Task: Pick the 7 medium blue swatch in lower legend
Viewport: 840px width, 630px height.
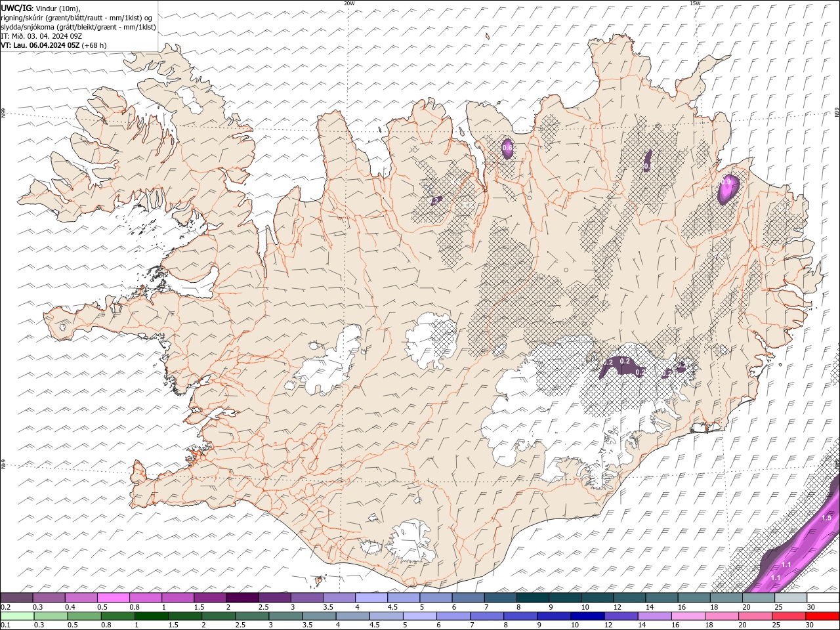Action: pos(486,616)
